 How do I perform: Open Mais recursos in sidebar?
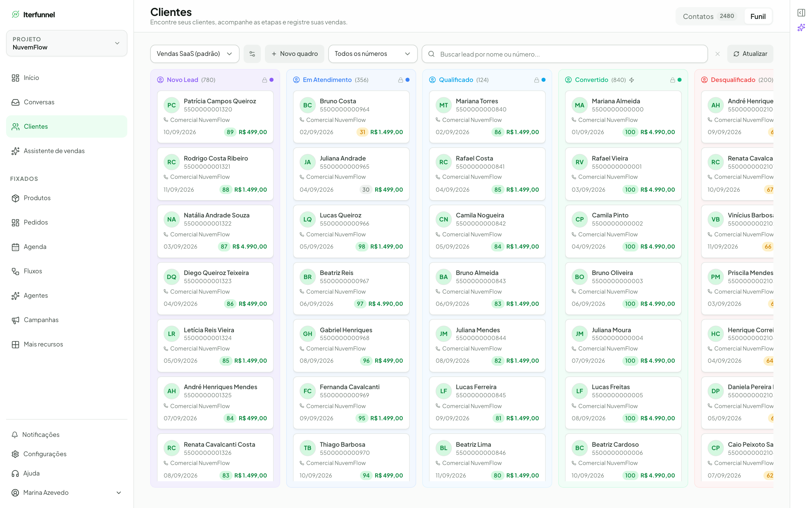click(x=67, y=344)
